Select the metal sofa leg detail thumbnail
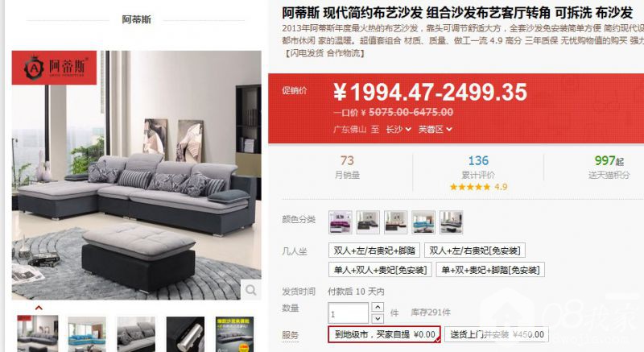The height and width of the screenshot is (352, 644). point(185,334)
